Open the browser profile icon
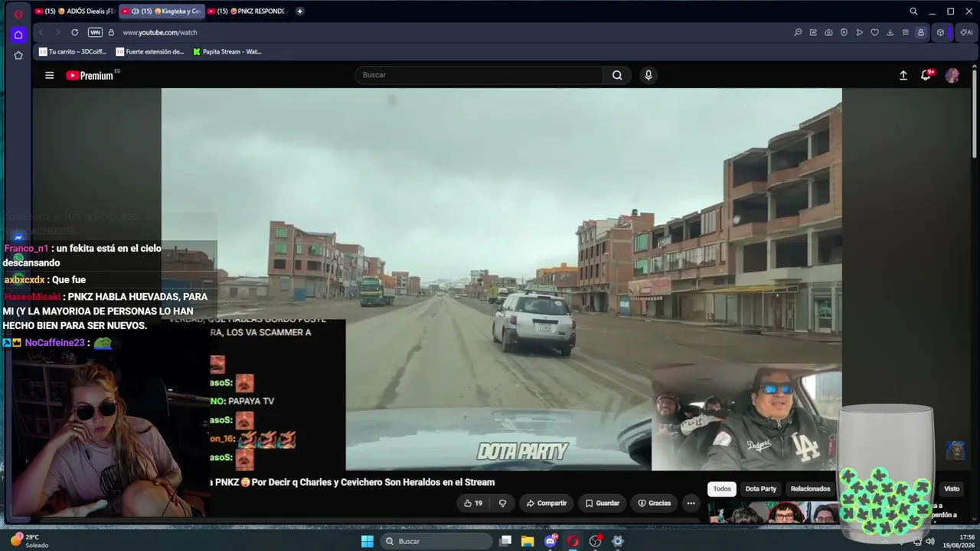 click(x=920, y=32)
